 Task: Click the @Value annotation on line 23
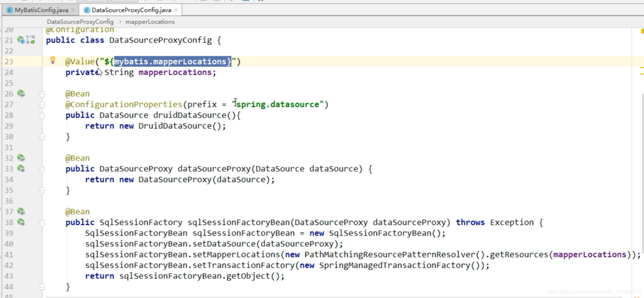80,62
